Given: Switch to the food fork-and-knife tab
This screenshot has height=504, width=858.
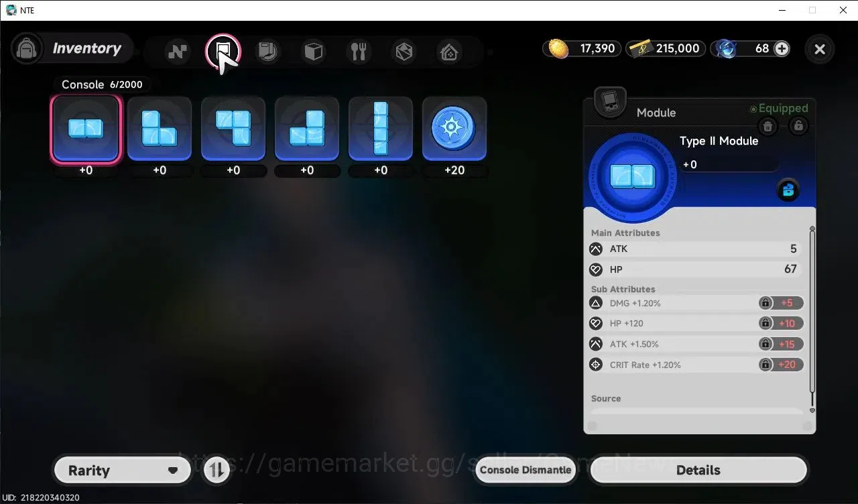Looking at the screenshot, I should coord(359,52).
